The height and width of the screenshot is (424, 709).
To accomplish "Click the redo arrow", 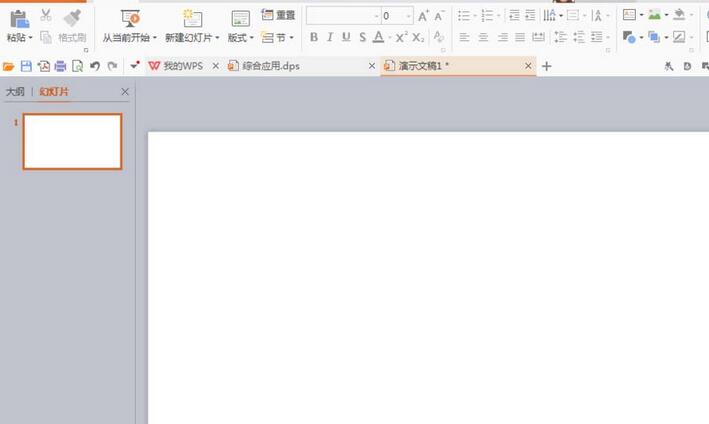I will 112,66.
